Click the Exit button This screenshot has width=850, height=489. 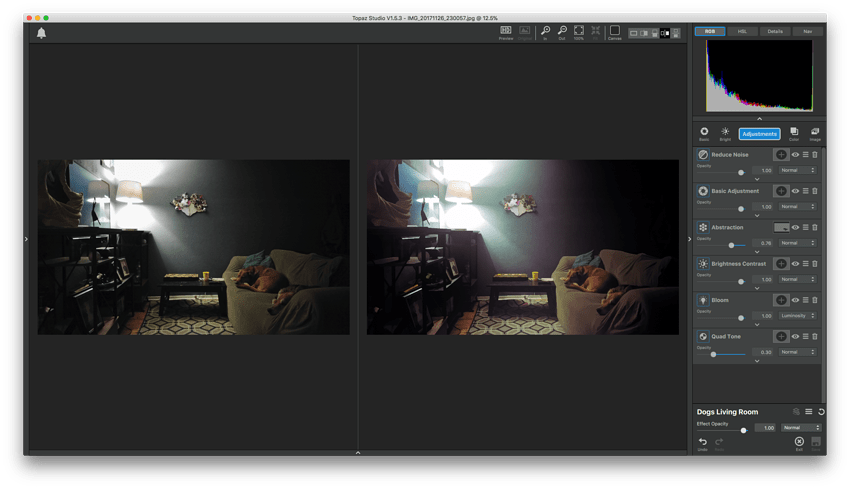(798, 442)
